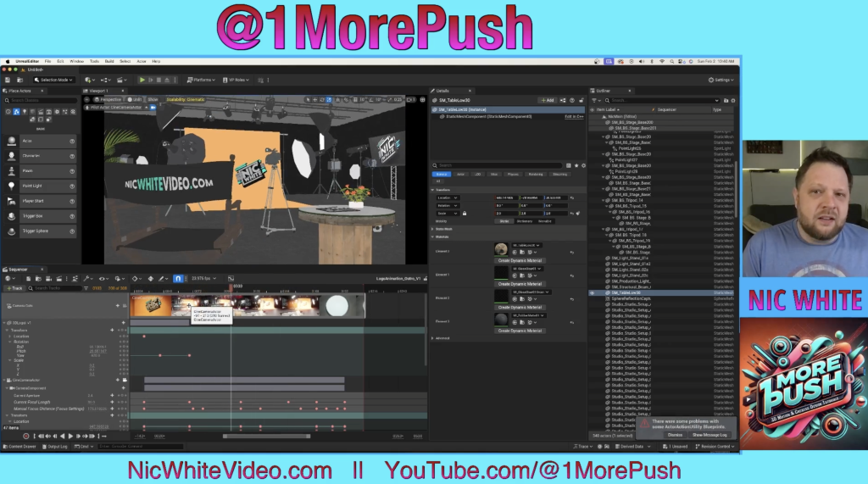Click the Outliner settings gear icon
This screenshot has width=868, height=484.
[733, 101]
